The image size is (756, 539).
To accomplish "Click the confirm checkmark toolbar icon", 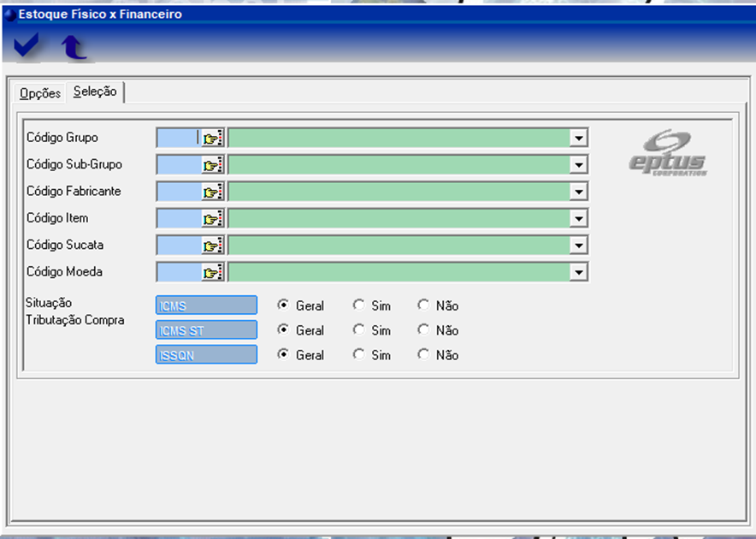I will (27, 46).
